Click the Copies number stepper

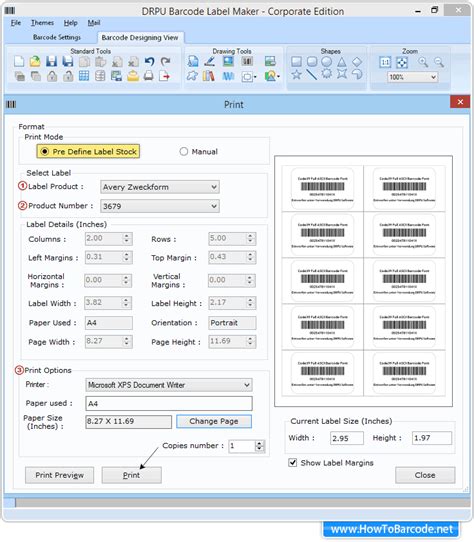pyautogui.click(x=259, y=446)
